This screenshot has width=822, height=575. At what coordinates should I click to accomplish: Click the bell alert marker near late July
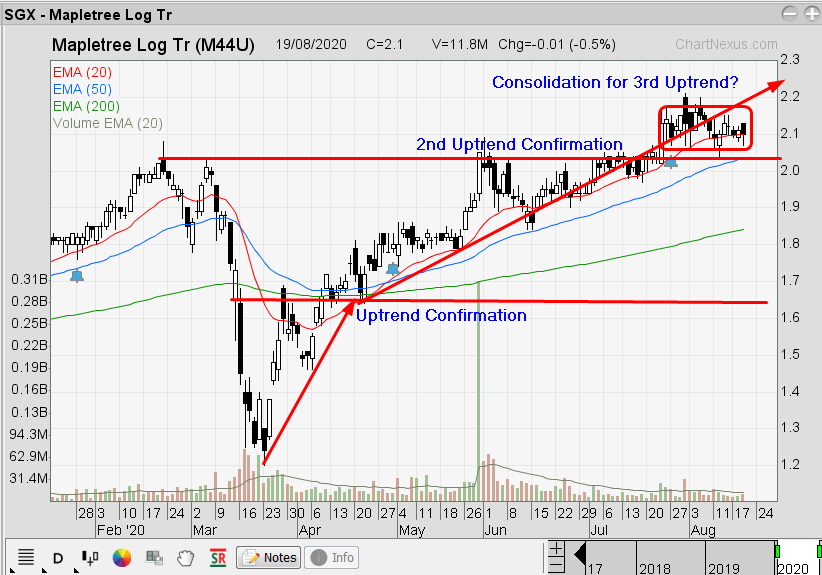tap(671, 162)
